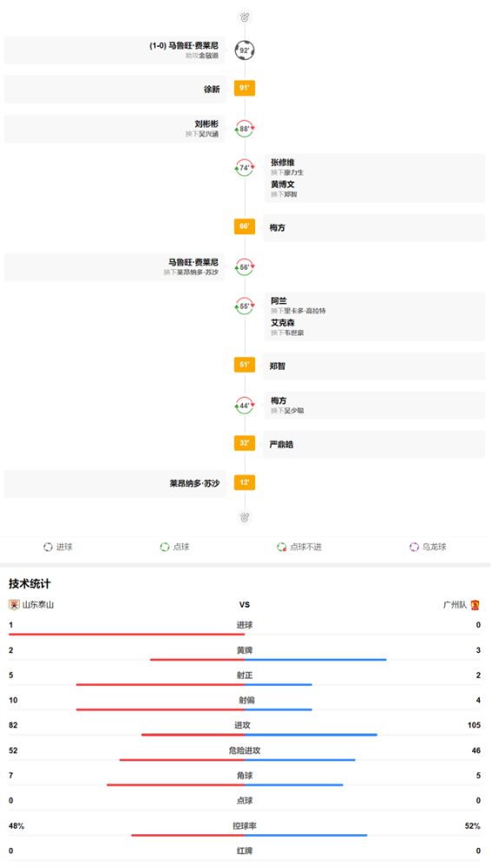Click the 91' yellow card marker for 徐新
This screenshot has height=868, width=492.
245,88
